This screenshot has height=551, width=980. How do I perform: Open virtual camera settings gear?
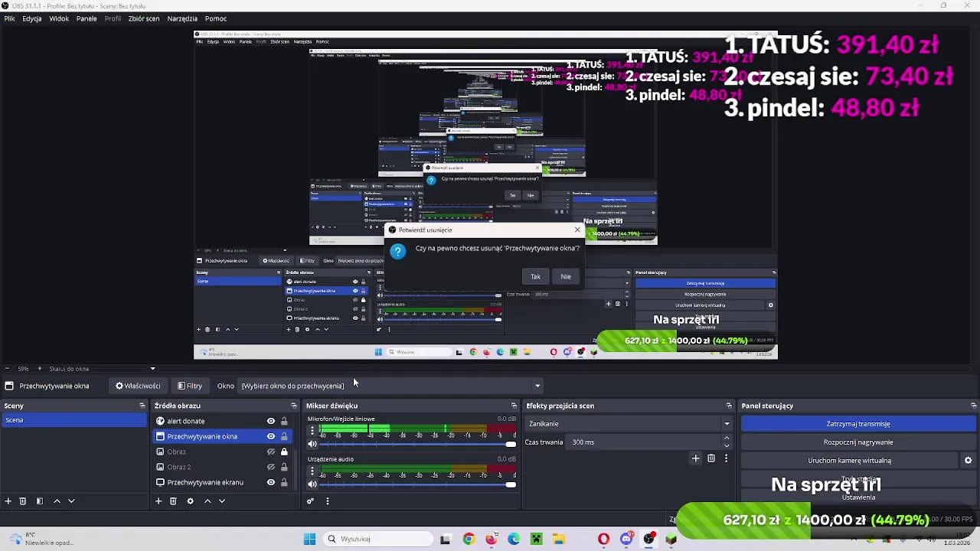tap(968, 461)
